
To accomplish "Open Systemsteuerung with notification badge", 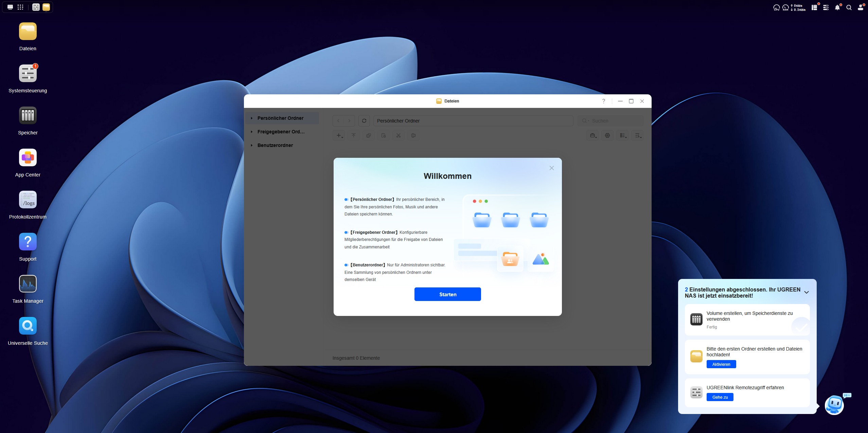I will click(28, 74).
